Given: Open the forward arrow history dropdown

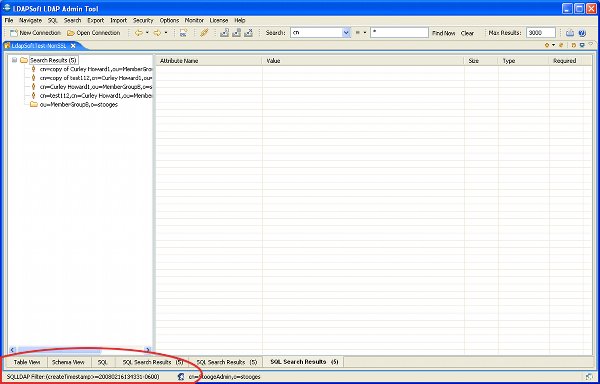Looking at the screenshot, I should [166, 33].
